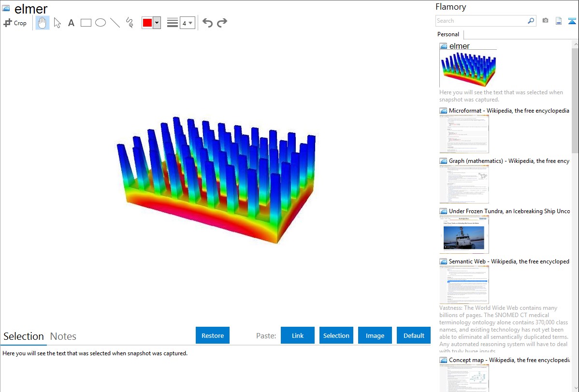This screenshot has width=579, height=392.
Task: Open the color picker dropdown arrow
Action: (157, 23)
